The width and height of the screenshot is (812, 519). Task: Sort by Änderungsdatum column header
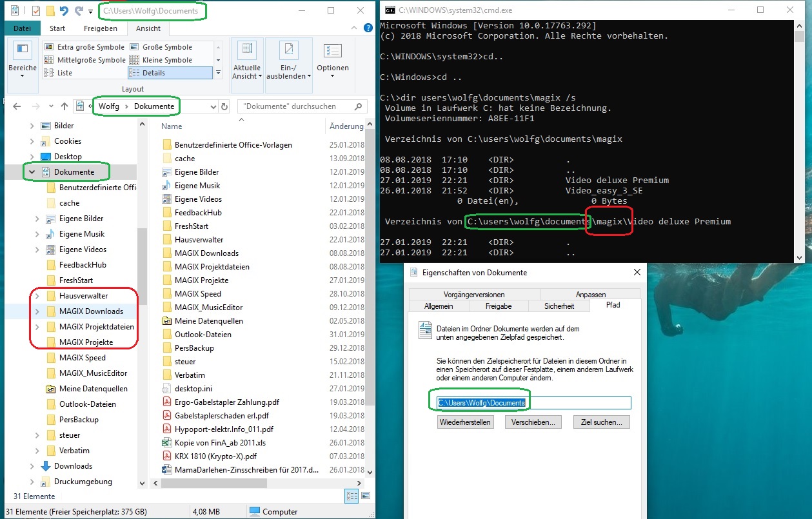point(346,126)
